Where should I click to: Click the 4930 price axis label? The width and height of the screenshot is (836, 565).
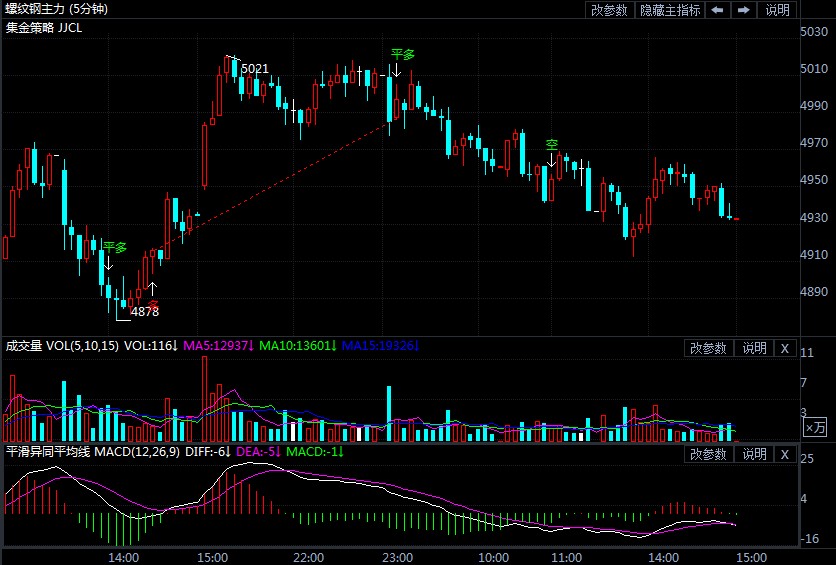pyautogui.click(x=814, y=217)
